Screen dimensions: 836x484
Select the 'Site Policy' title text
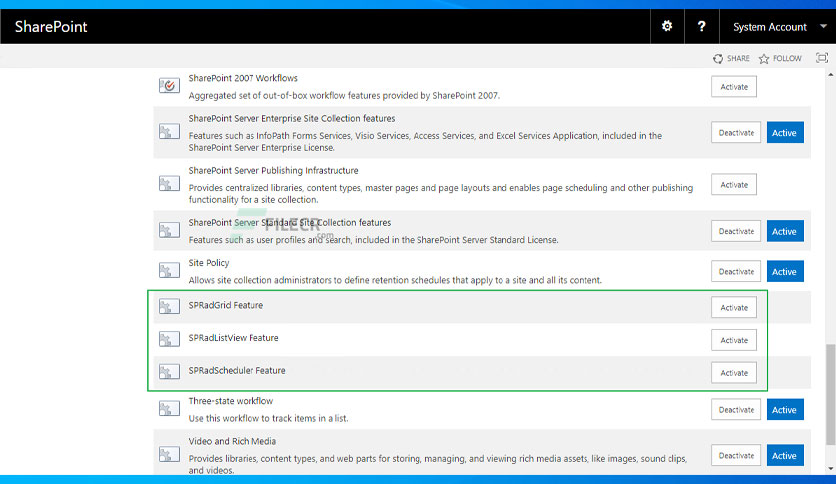pyautogui.click(x=208, y=263)
